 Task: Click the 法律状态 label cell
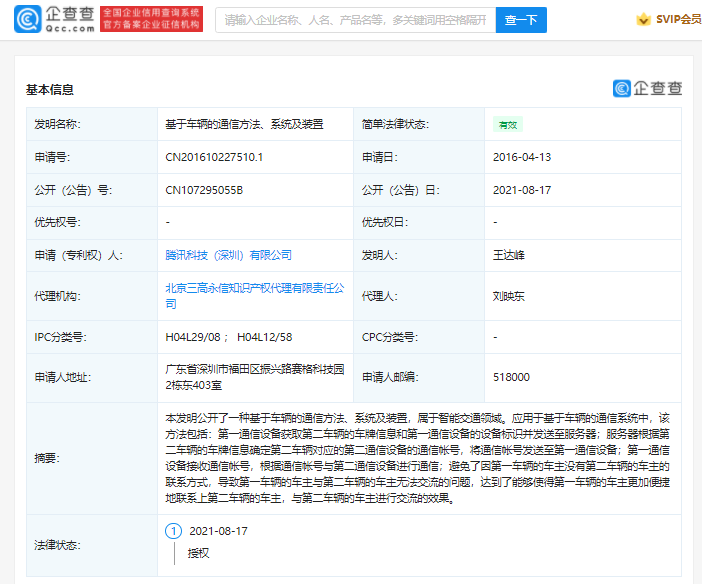[92, 545]
